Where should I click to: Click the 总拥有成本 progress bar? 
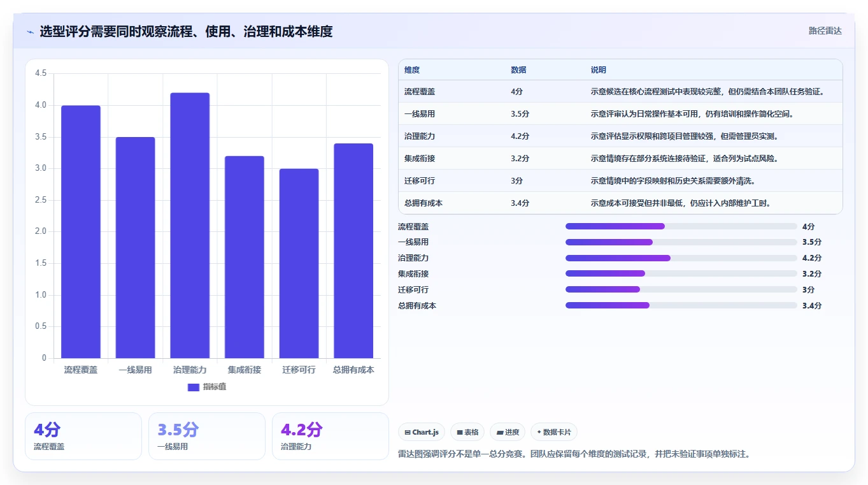681,305
